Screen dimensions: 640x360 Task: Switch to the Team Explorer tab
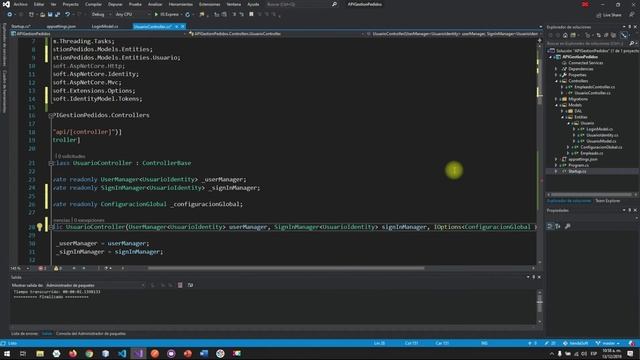click(x=607, y=201)
